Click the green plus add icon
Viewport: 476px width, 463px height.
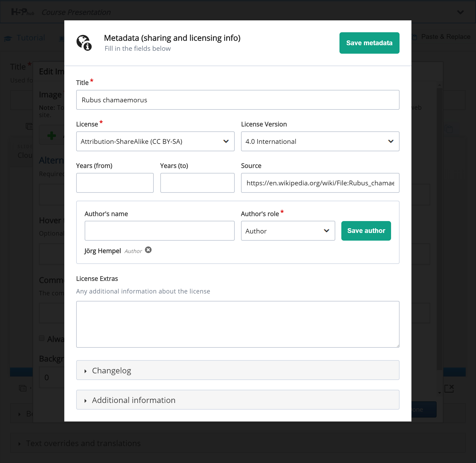[x=52, y=136]
